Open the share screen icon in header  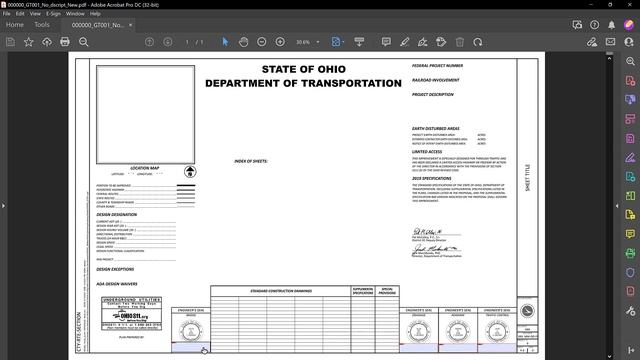[577, 25]
